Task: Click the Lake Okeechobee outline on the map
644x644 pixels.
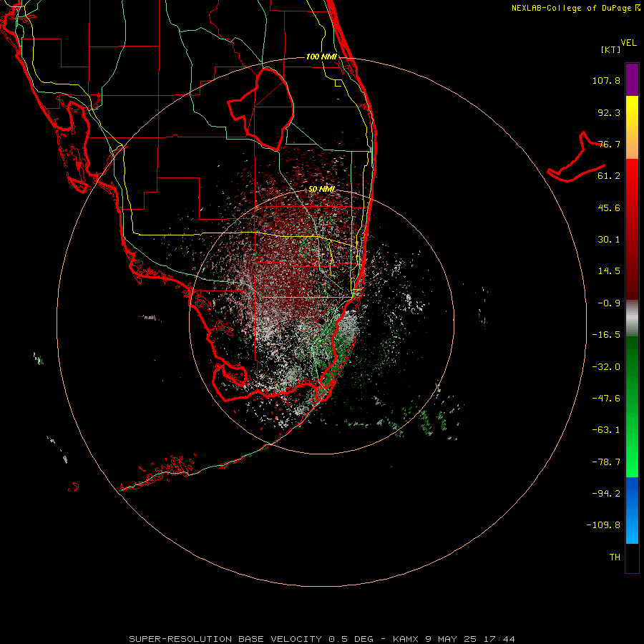Action: click(261, 109)
